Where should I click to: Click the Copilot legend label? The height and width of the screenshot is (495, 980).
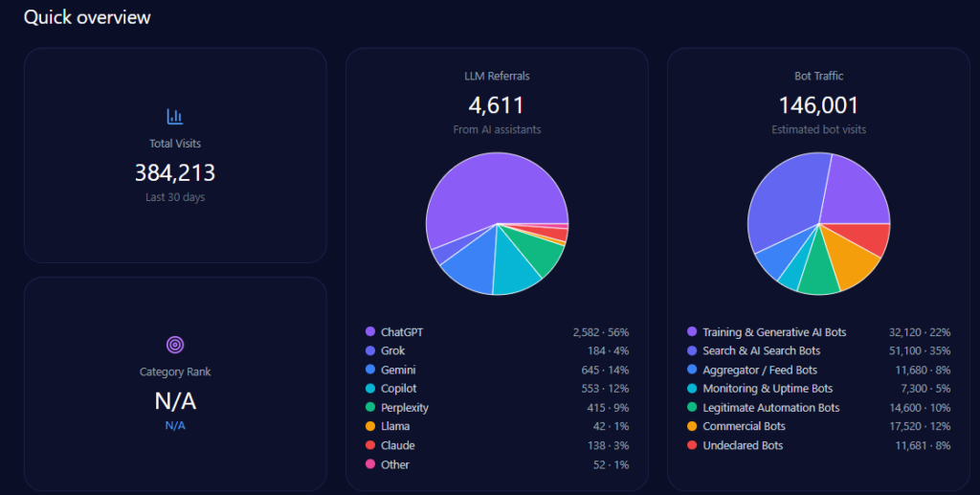[399, 389]
